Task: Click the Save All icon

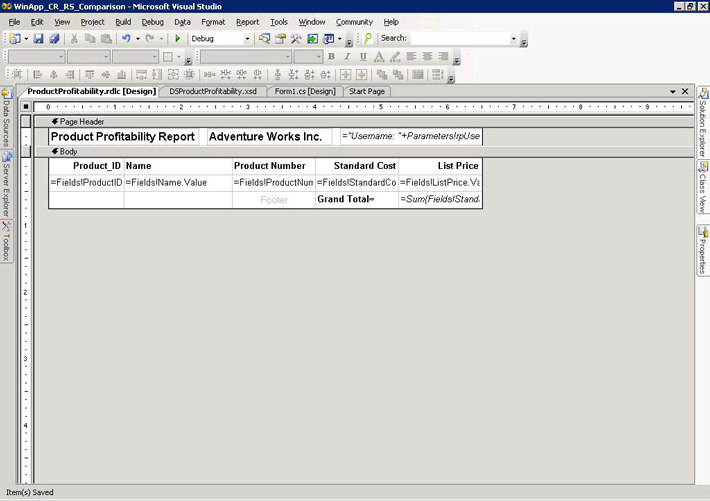Action: click(54, 39)
